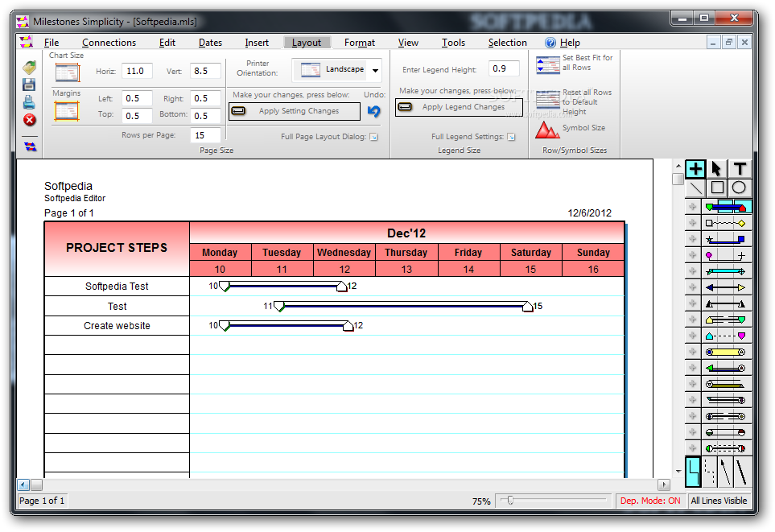The width and height of the screenshot is (775, 532).
Task: Select the Rectangle drawing tool
Action: [717, 188]
